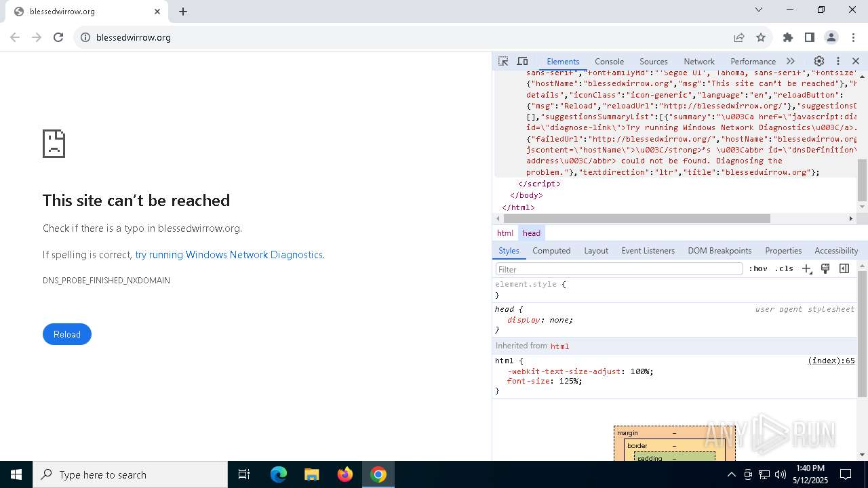868x488 pixels.
Task: Switch to the Sources tab
Action: [x=654, y=61]
